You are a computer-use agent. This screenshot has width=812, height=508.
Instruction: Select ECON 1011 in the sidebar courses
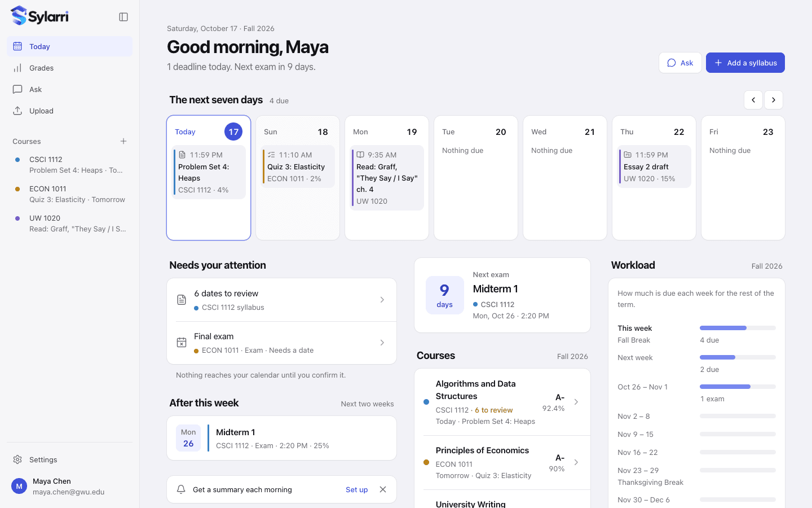coord(70,194)
